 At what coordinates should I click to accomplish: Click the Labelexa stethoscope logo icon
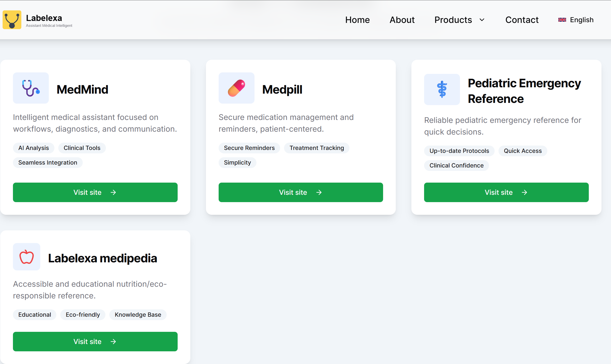12,20
